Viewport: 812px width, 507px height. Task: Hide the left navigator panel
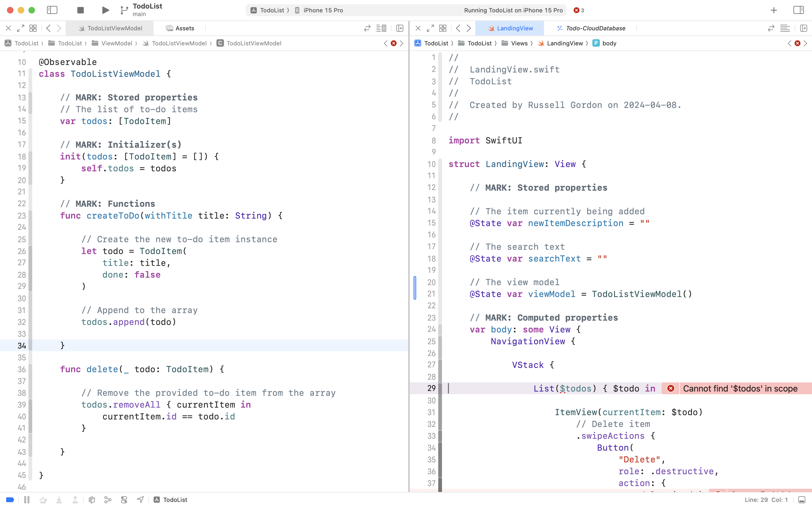tap(52, 10)
